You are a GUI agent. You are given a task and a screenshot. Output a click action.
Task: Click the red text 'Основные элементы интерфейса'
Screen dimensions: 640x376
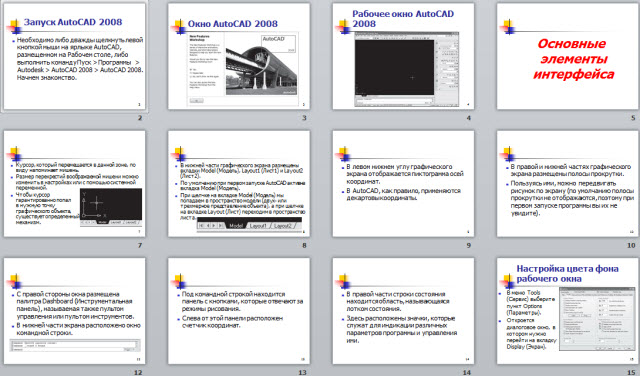[x=573, y=59]
